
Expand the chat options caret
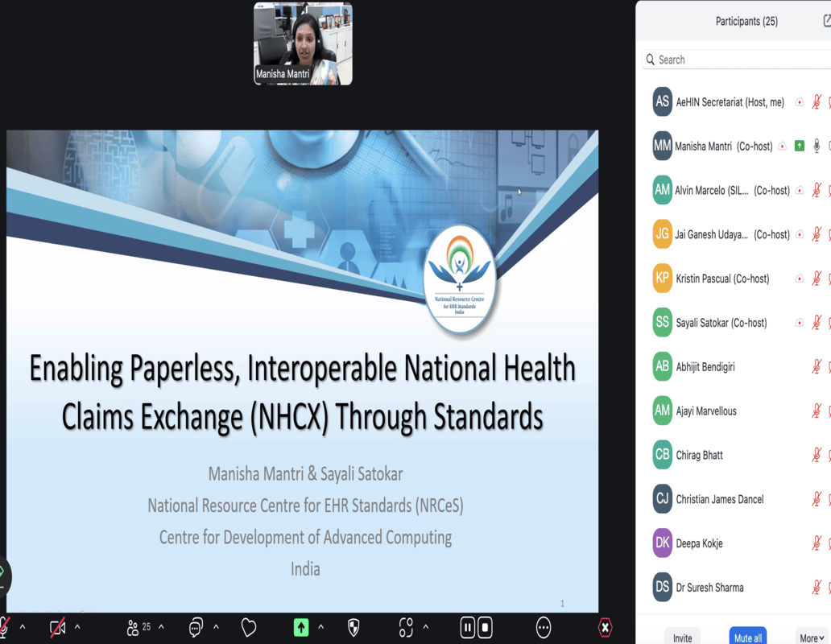pyautogui.click(x=214, y=627)
